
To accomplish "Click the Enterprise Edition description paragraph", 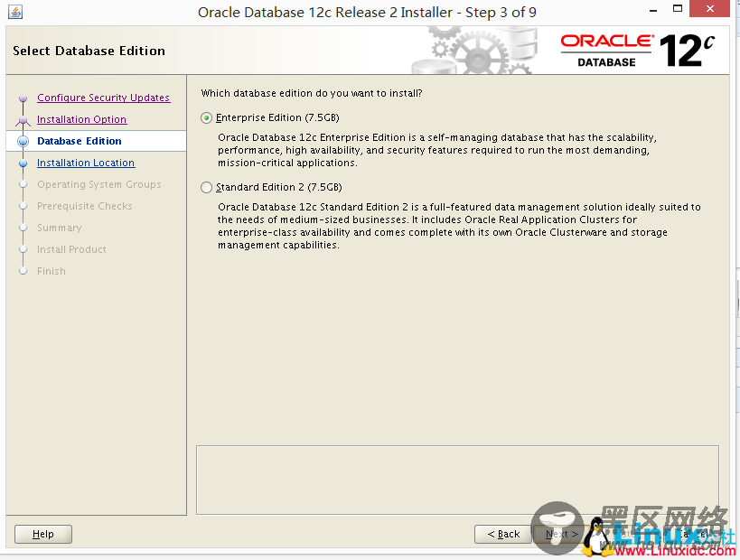I will (437, 150).
